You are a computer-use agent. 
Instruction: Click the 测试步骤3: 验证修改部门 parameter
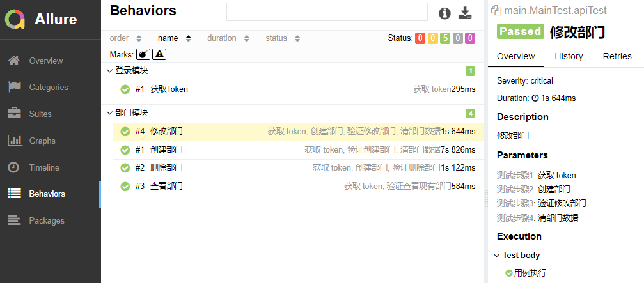(541, 203)
